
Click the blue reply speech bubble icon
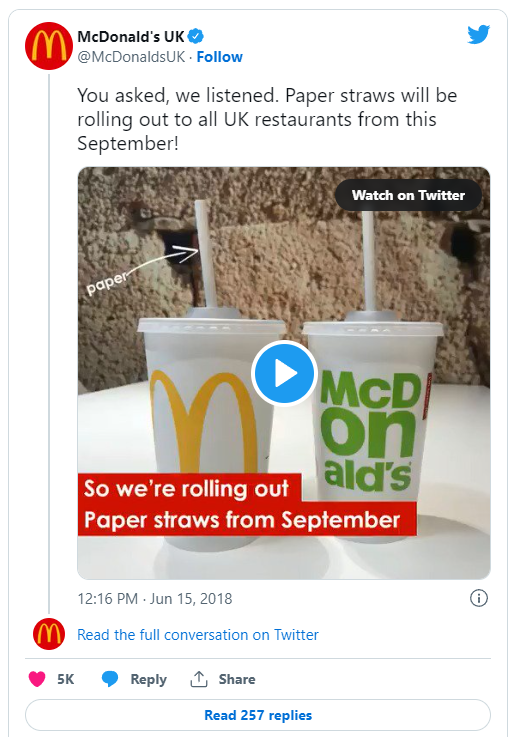point(110,679)
